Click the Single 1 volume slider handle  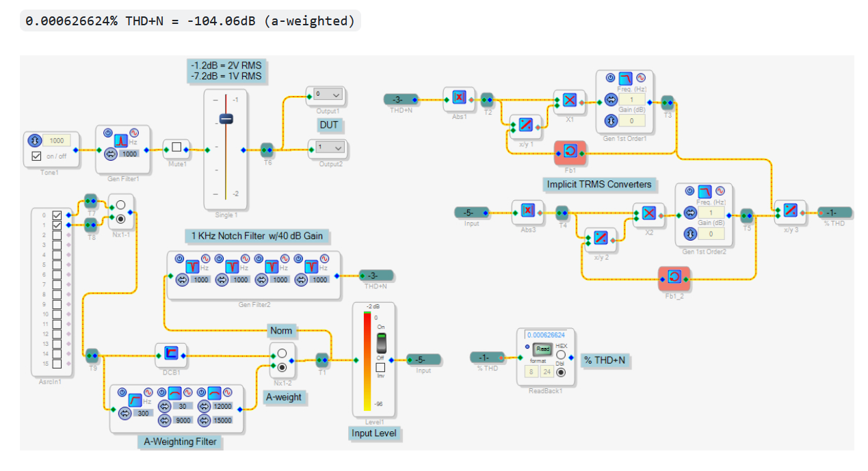226,119
